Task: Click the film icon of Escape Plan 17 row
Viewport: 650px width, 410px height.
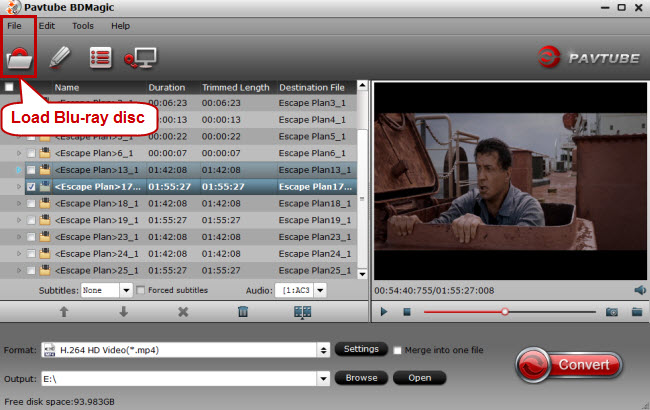Action: coord(45,187)
